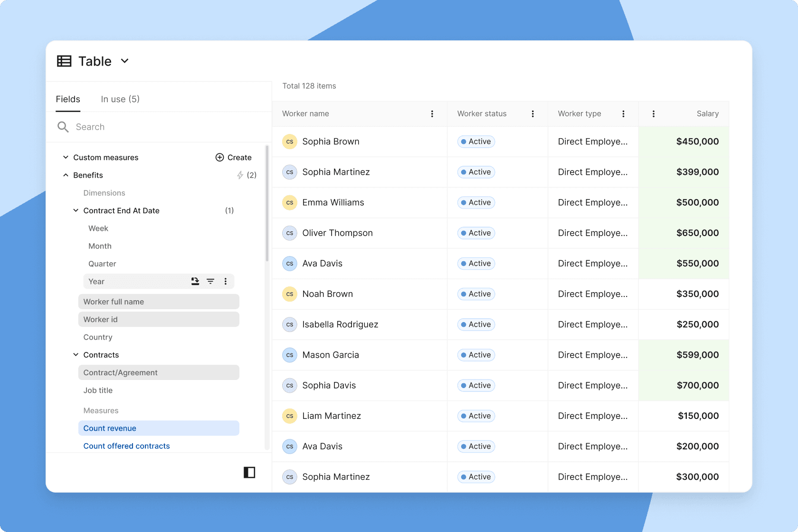
Task: Open the Table view type dropdown
Action: 124,61
